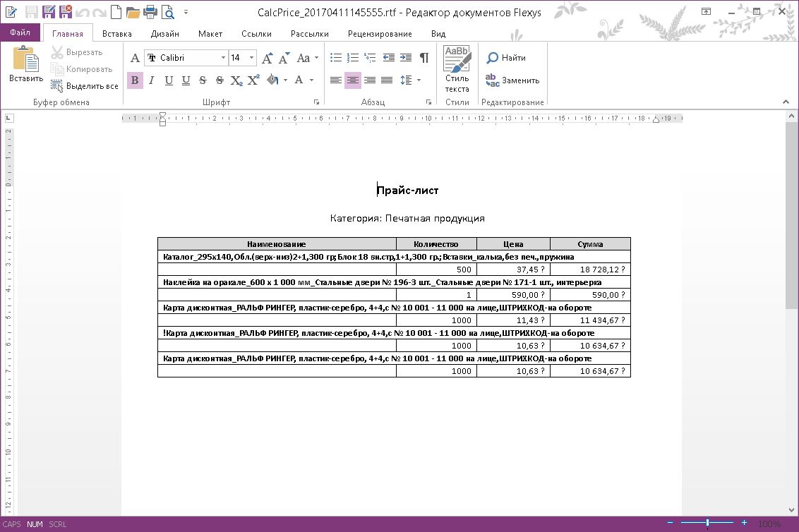Adjust the zoom slider in status bar
The height and width of the screenshot is (532, 799).
(x=707, y=523)
